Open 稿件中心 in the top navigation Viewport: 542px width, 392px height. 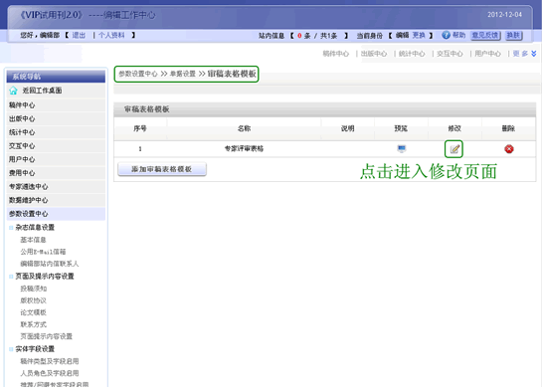coord(335,54)
